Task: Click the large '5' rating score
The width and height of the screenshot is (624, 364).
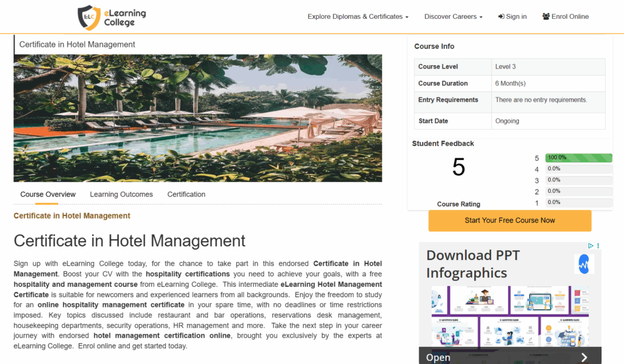Action: pyautogui.click(x=458, y=167)
